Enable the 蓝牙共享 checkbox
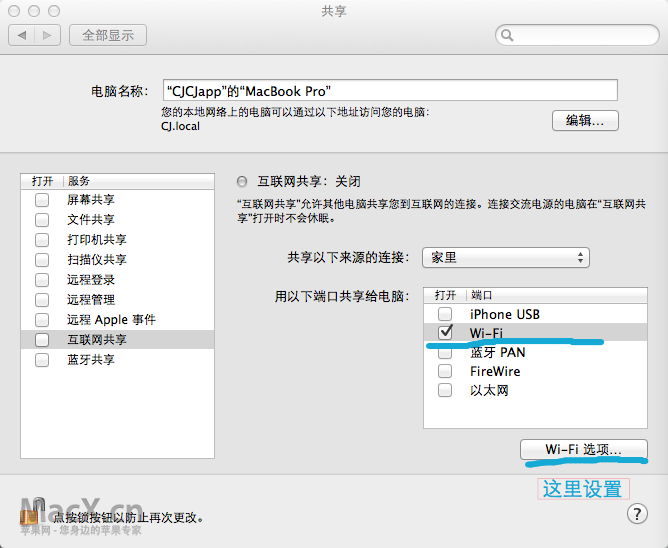Image resolution: width=668 pixels, height=548 pixels. pyautogui.click(x=42, y=360)
